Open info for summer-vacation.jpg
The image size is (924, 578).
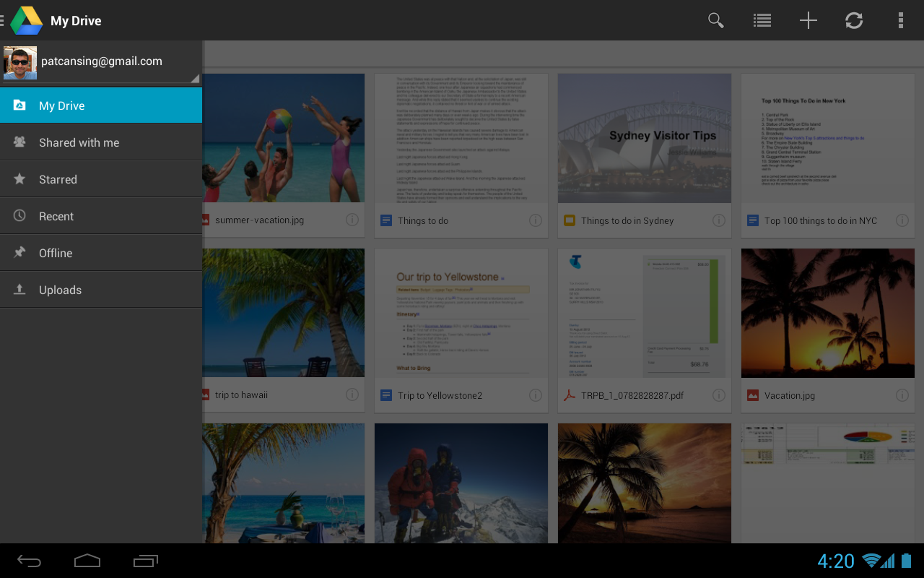point(352,220)
